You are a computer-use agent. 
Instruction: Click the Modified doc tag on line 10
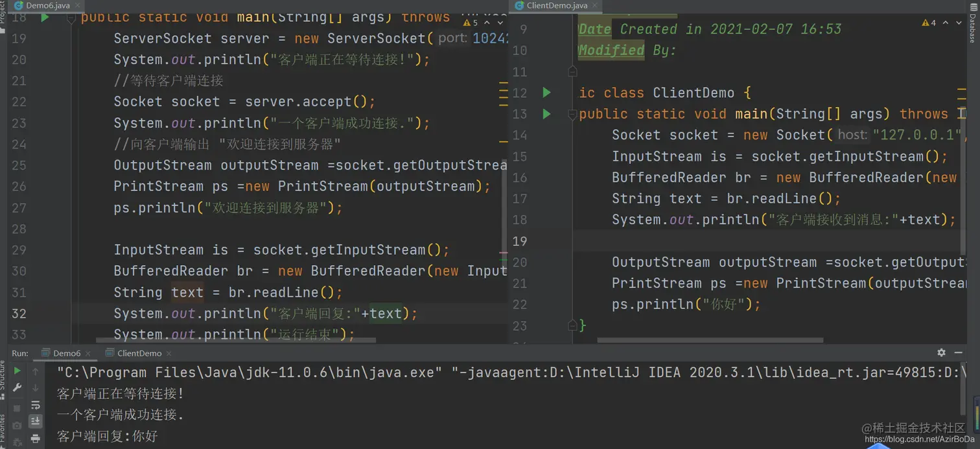click(611, 50)
